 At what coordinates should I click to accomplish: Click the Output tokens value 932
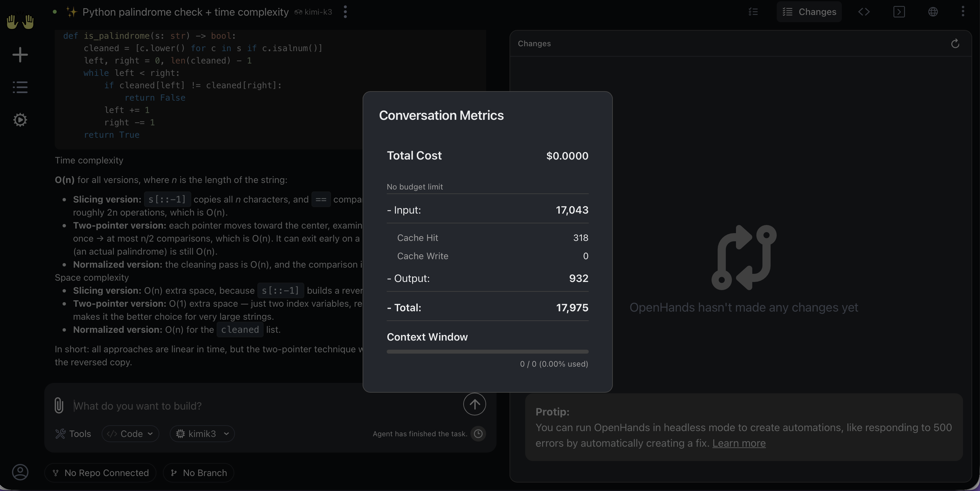579,278
